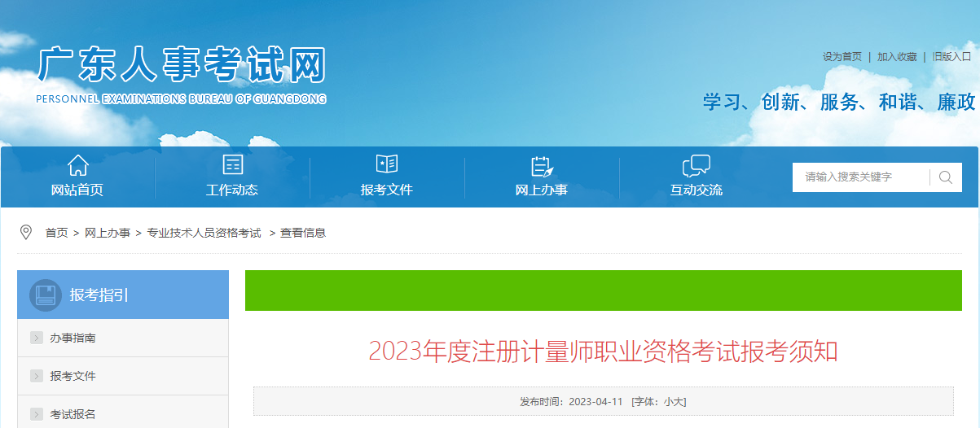Click the 设为首页 link at top
Viewport: 980px width, 428px height.
[842, 57]
